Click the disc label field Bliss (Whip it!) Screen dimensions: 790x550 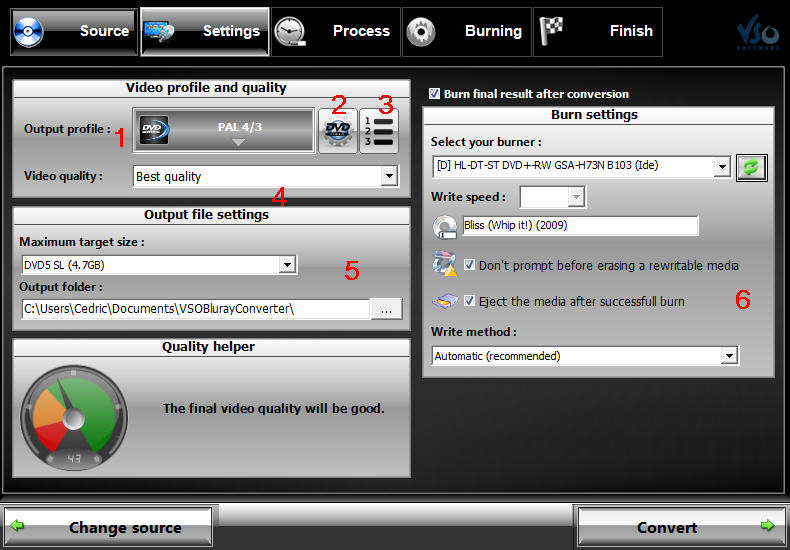(x=580, y=226)
